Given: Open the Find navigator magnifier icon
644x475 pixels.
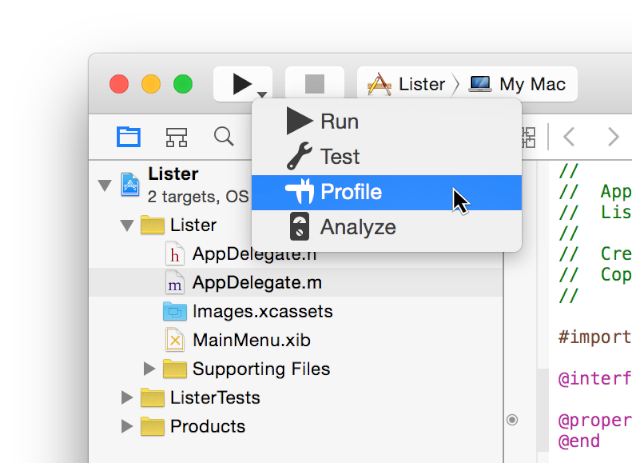Looking at the screenshot, I should (224, 137).
